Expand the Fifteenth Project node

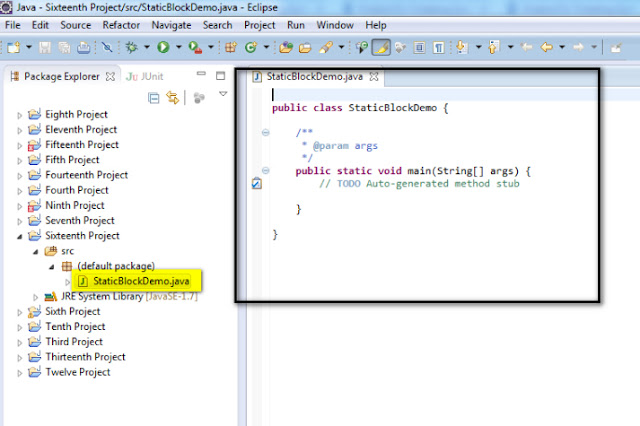19,146
